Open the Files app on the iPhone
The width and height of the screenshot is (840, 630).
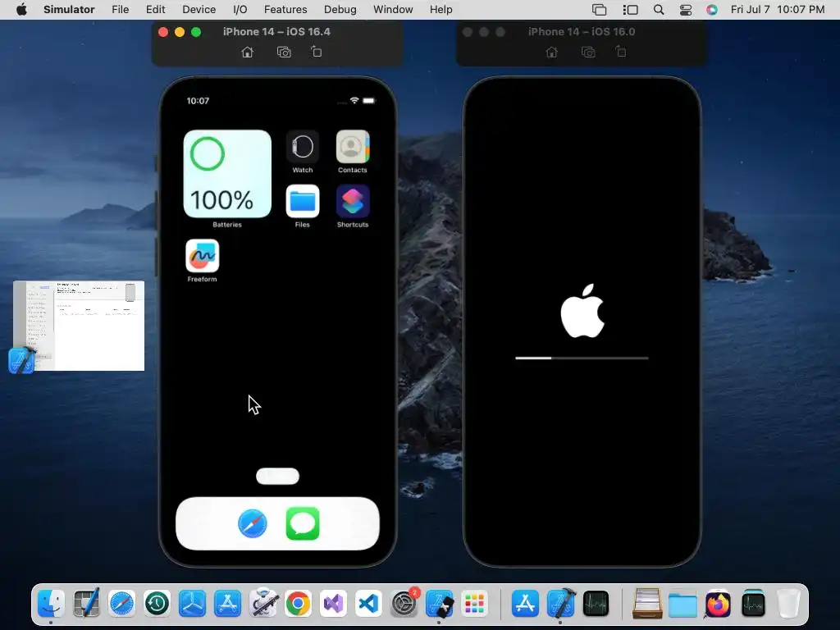pos(302,202)
